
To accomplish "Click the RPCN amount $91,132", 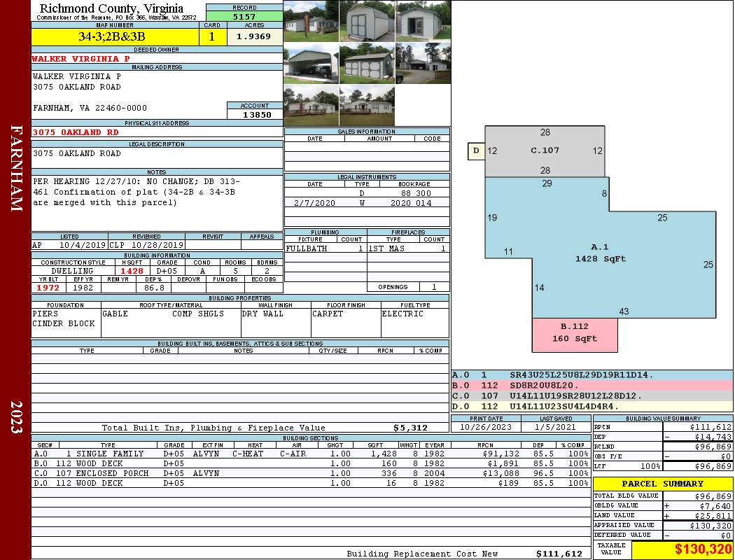I will click(x=501, y=454).
